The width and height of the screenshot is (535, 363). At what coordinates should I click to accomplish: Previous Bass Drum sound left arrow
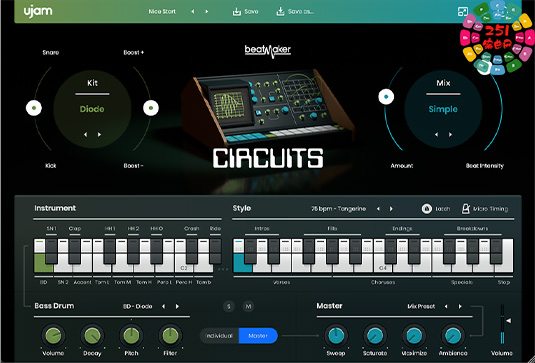(163, 306)
